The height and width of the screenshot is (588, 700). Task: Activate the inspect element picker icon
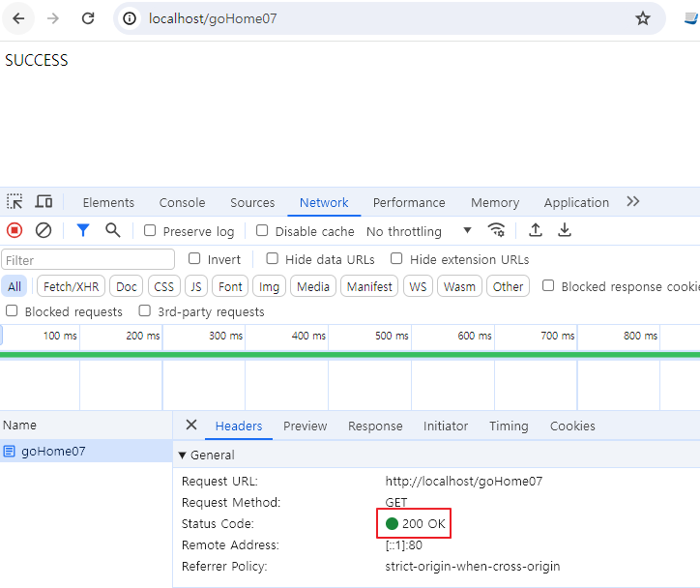(15, 202)
